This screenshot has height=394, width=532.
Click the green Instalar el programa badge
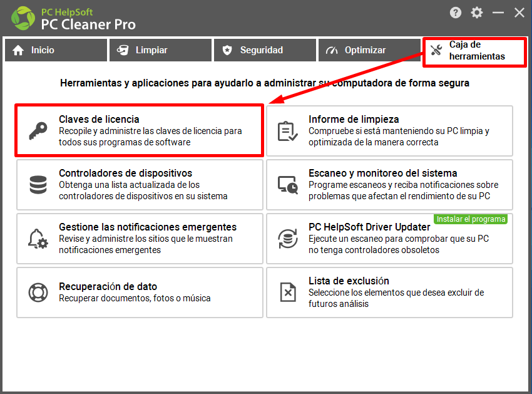pyautogui.click(x=471, y=219)
